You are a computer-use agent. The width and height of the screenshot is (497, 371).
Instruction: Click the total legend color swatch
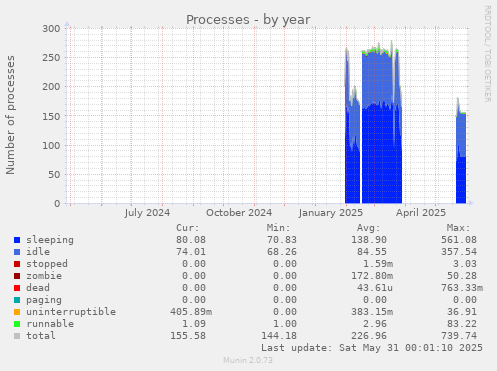[17, 336]
